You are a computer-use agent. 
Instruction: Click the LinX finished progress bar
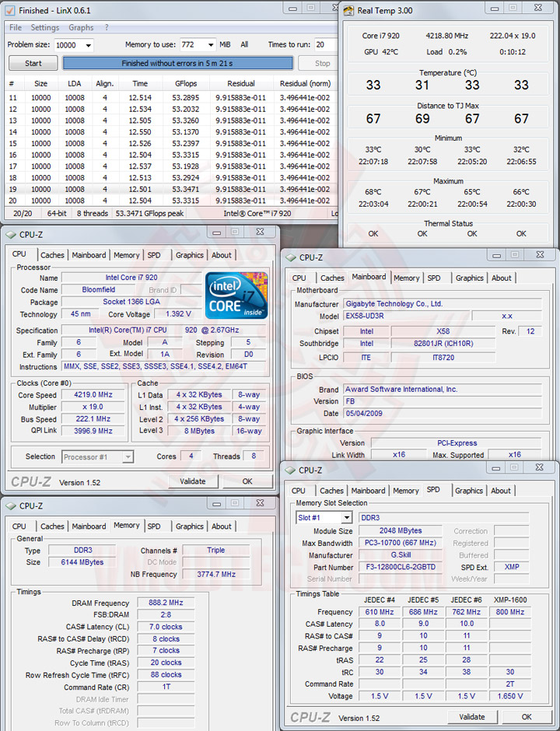pyautogui.click(x=177, y=63)
